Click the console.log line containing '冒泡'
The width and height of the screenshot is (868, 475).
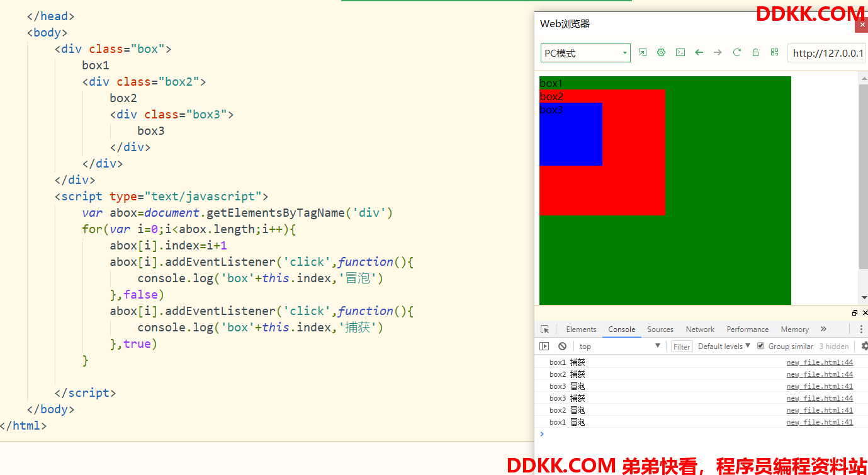pyautogui.click(x=260, y=278)
